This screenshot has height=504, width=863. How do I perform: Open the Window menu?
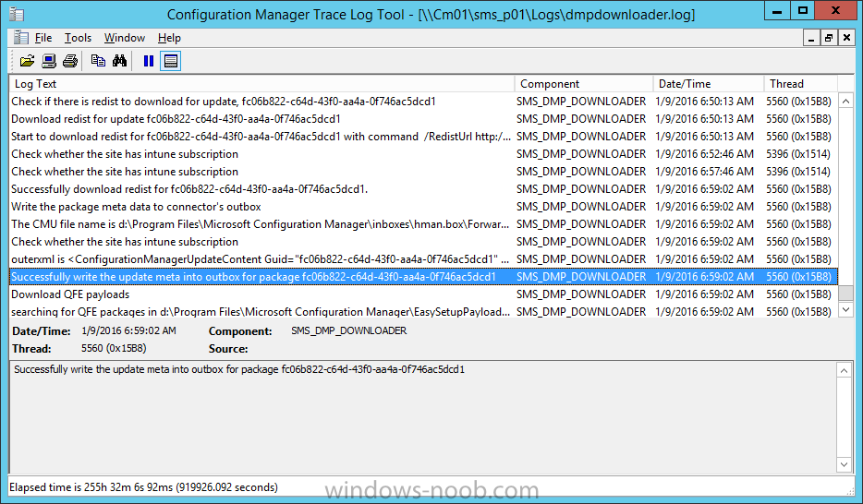125,38
